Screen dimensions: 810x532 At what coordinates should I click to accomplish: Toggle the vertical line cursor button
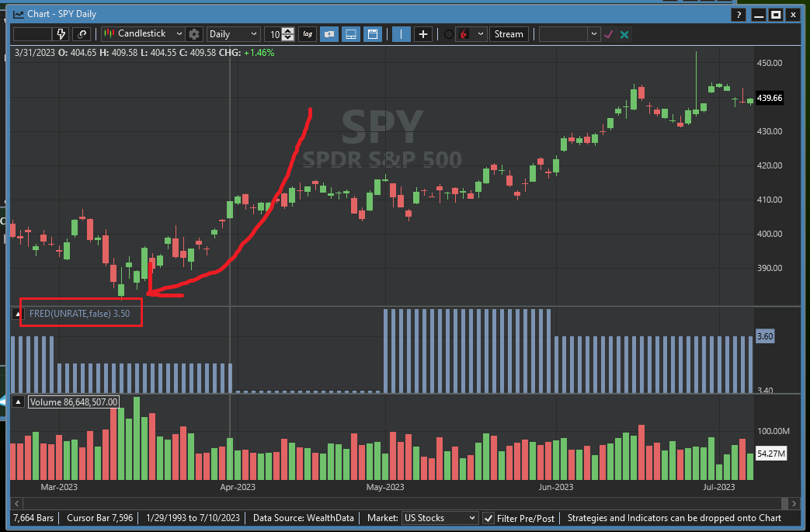pos(401,34)
